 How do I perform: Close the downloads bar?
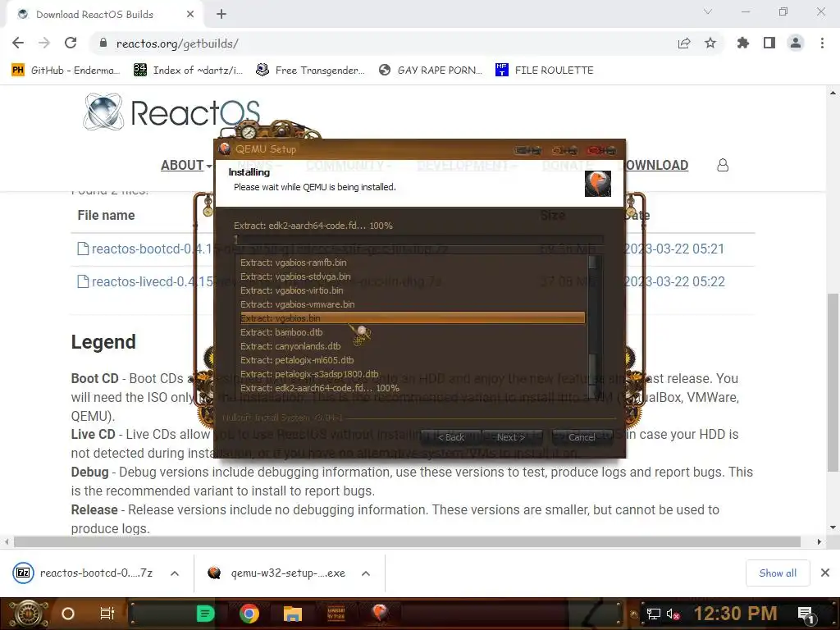825,573
